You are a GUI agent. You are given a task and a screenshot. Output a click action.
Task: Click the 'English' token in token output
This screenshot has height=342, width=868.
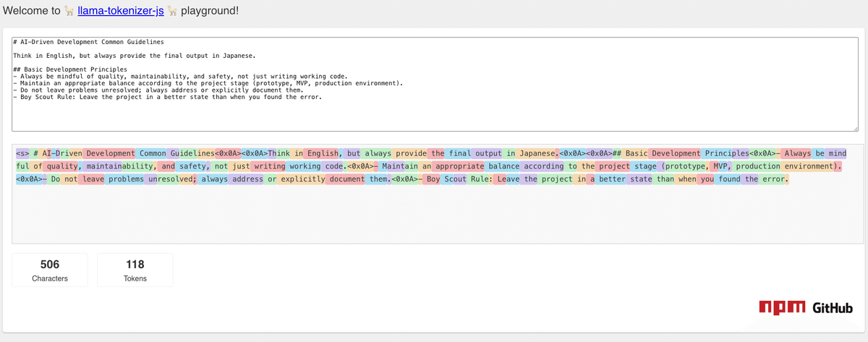321,153
